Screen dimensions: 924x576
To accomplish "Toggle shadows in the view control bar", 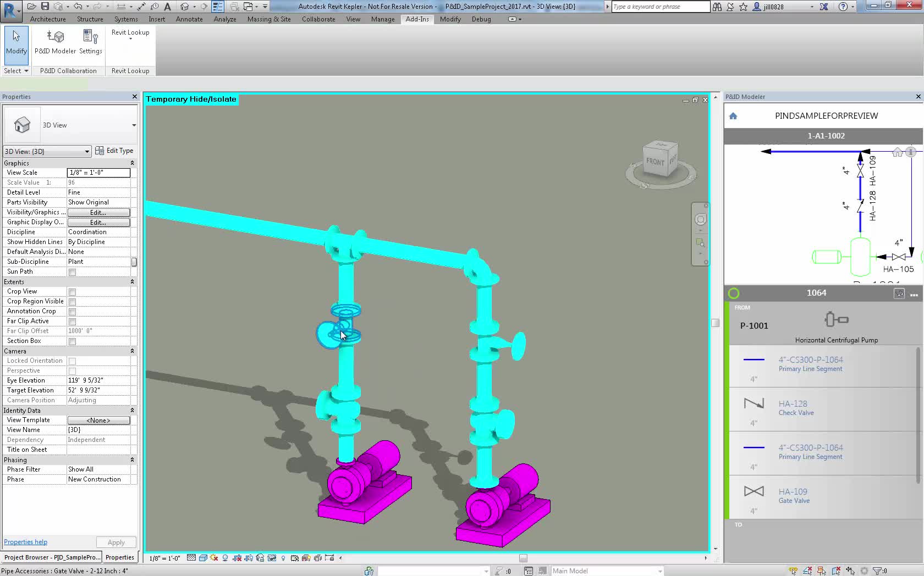I will [x=225, y=558].
